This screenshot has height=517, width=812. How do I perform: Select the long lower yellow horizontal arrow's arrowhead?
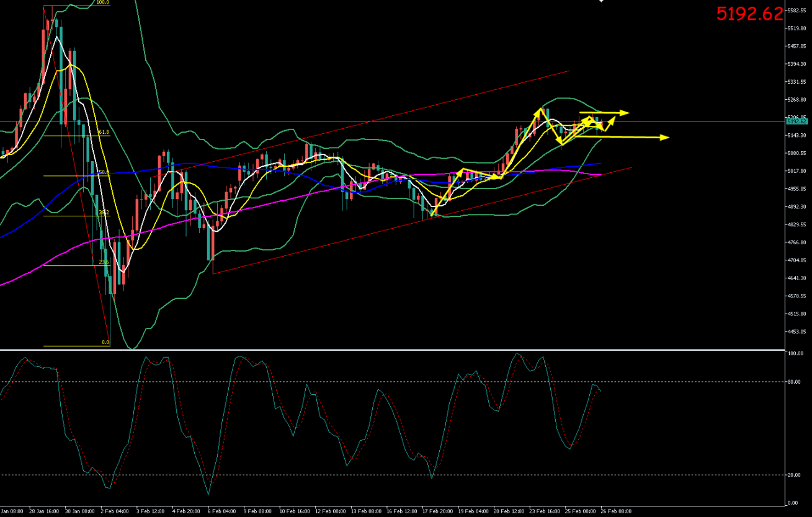coord(666,137)
